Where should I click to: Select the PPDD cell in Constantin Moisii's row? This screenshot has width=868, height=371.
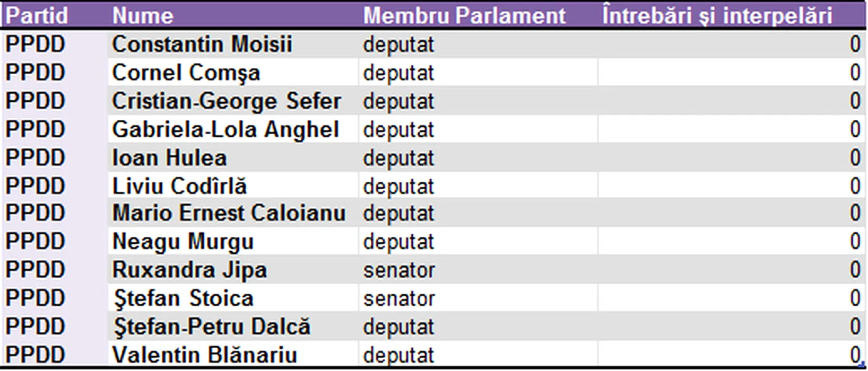[35, 44]
